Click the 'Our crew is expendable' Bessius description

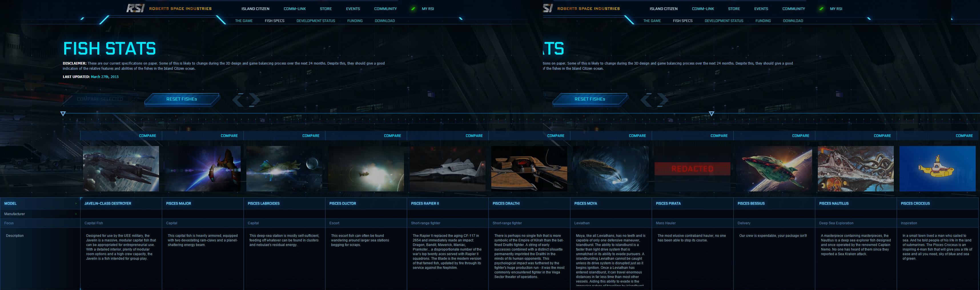pos(773,236)
